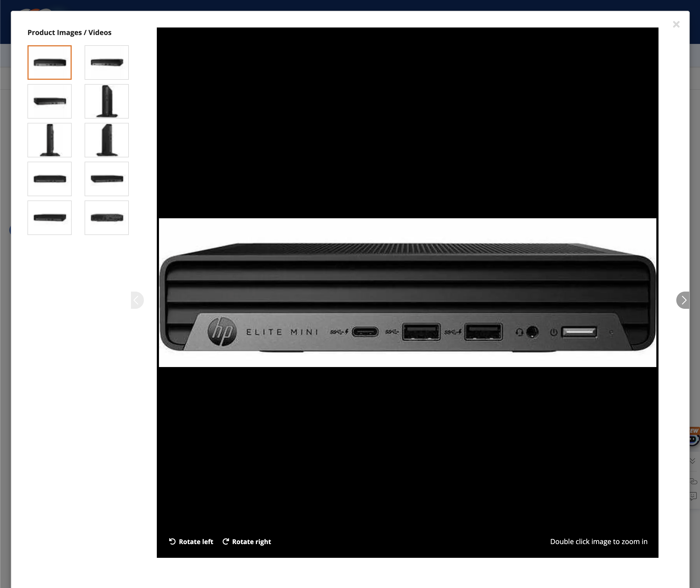Click the copy link icon on the right edge
This screenshot has height=588, width=700.
[693, 481]
